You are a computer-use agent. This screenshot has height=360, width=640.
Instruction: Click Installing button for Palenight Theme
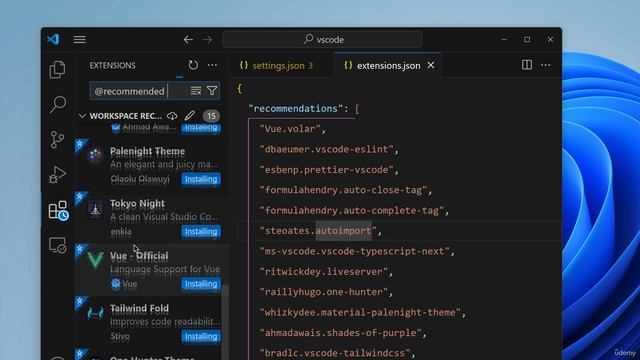point(201,179)
